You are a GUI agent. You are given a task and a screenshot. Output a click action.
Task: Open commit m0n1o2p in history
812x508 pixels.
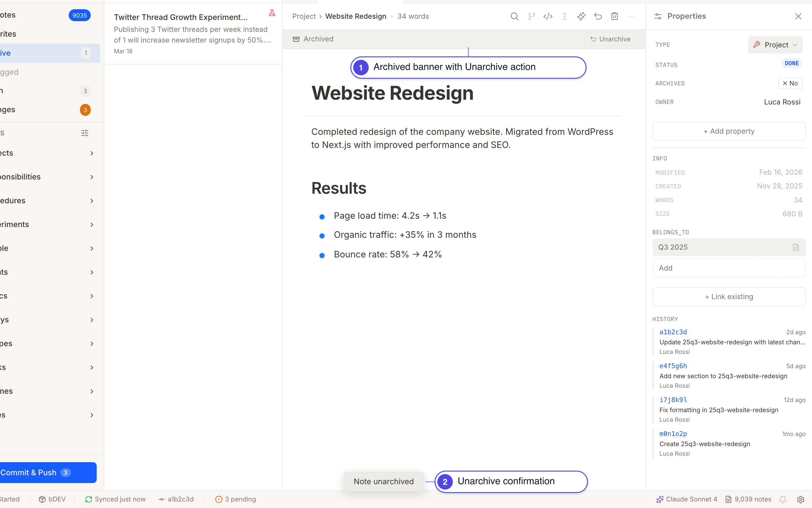tap(673, 434)
